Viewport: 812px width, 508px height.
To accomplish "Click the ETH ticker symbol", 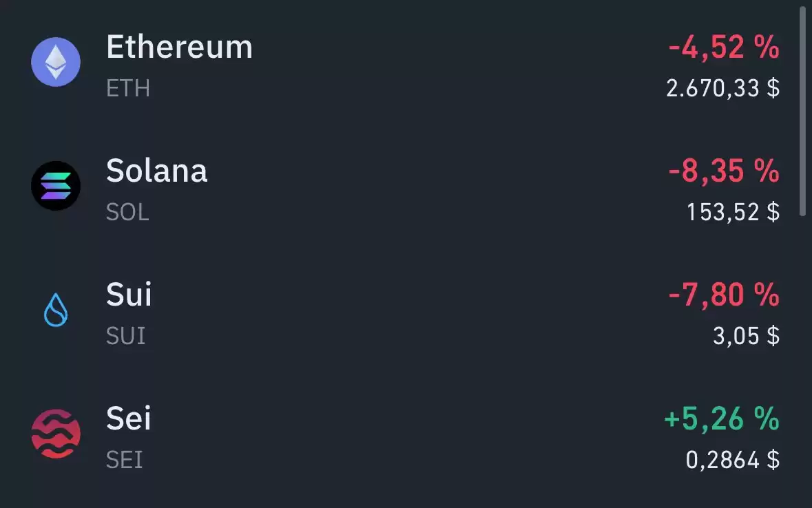I will (128, 88).
